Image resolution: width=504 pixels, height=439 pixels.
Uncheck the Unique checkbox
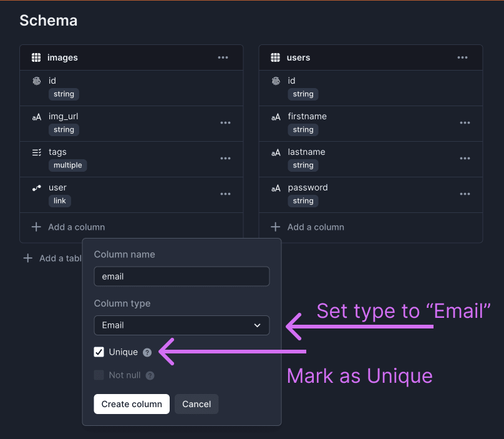pyautogui.click(x=99, y=352)
